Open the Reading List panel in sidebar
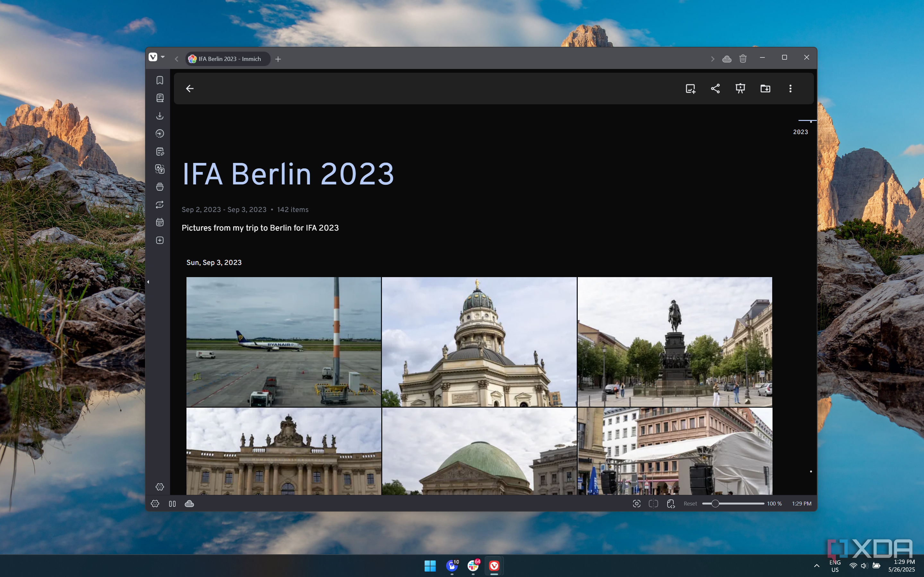Viewport: 924px width, 577px height. point(160,98)
